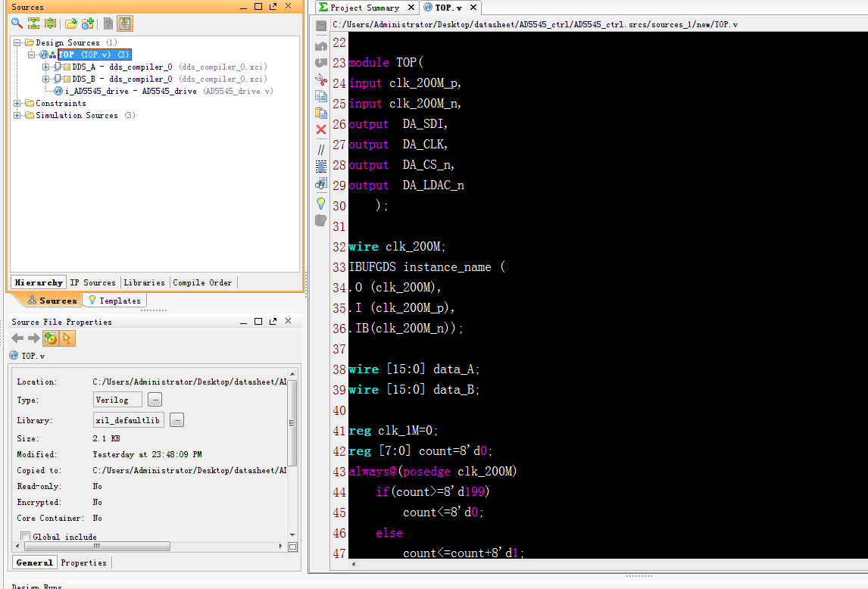Click the scissors Cut icon in editor toolbar
This screenshot has height=589, width=868.
[321, 79]
